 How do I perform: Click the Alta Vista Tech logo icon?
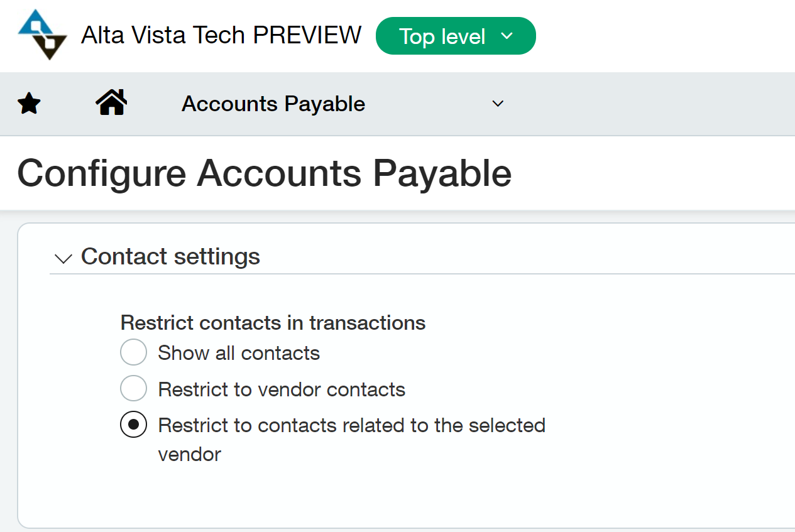click(x=42, y=35)
